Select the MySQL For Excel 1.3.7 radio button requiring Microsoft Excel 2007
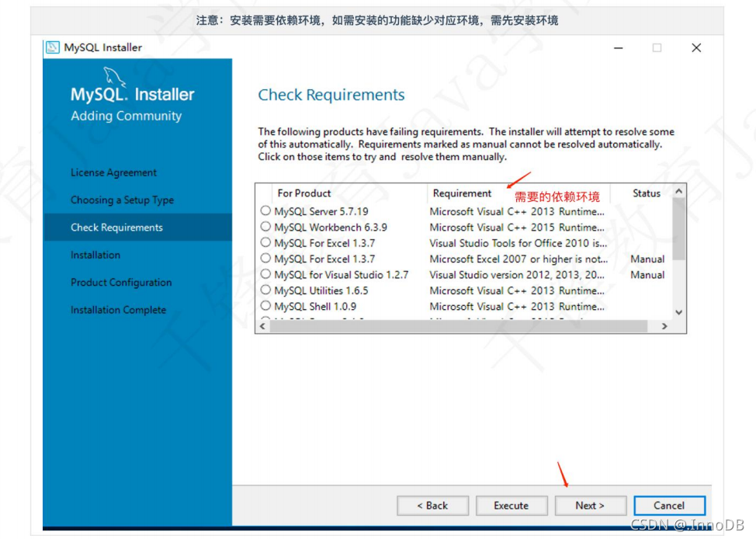 pyautogui.click(x=265, y=258)
